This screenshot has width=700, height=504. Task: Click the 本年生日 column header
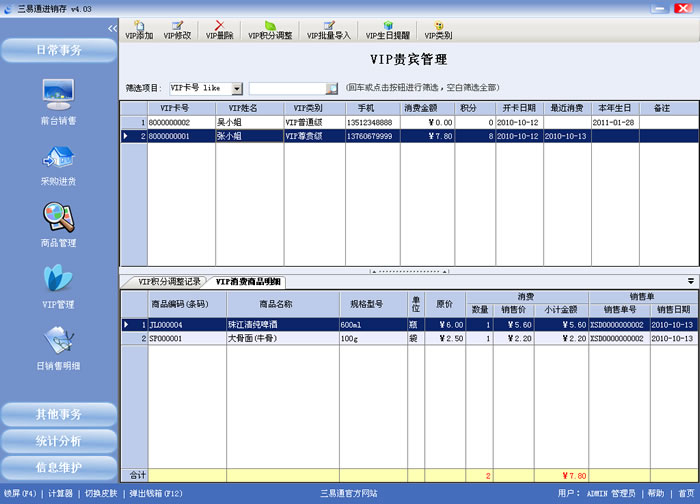click(x=615, y=108)
